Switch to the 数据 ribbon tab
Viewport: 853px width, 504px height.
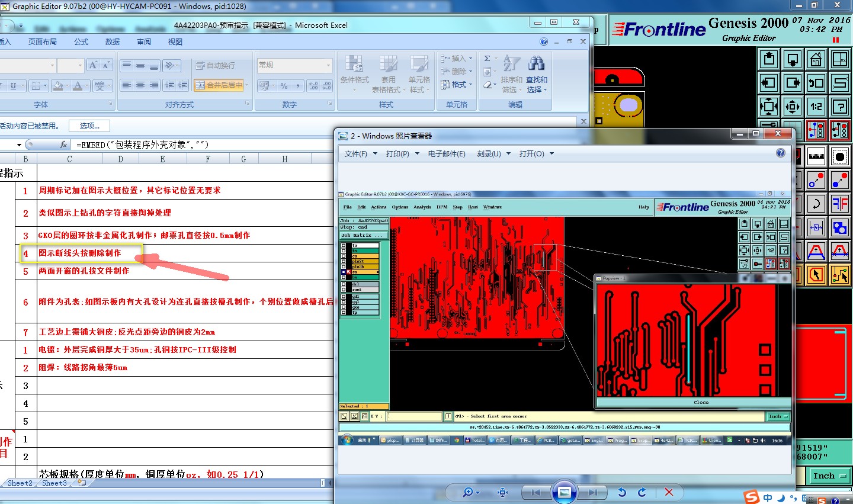pyautogui.click(x=113, y=42)
